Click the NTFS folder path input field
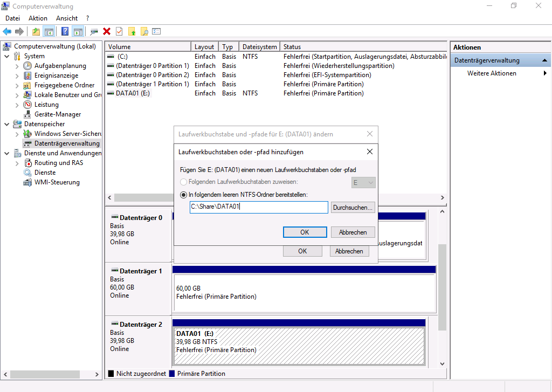 coord(259,208)
